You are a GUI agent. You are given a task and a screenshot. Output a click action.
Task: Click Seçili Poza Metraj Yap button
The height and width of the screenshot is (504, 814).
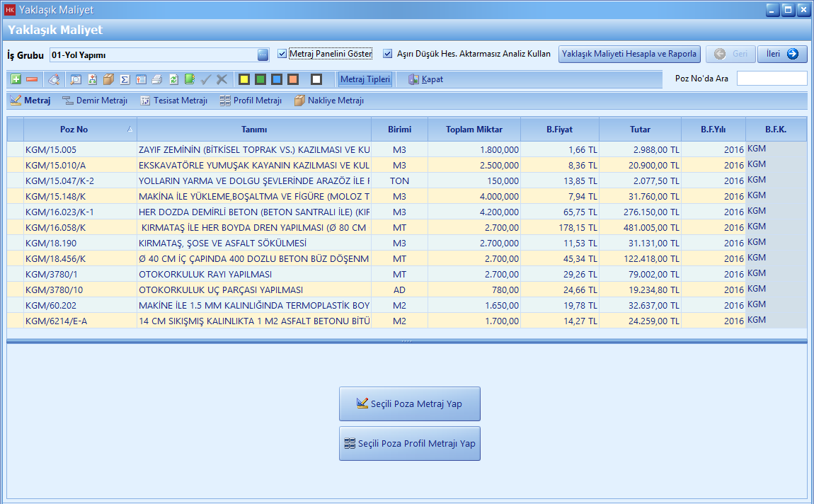409,403
